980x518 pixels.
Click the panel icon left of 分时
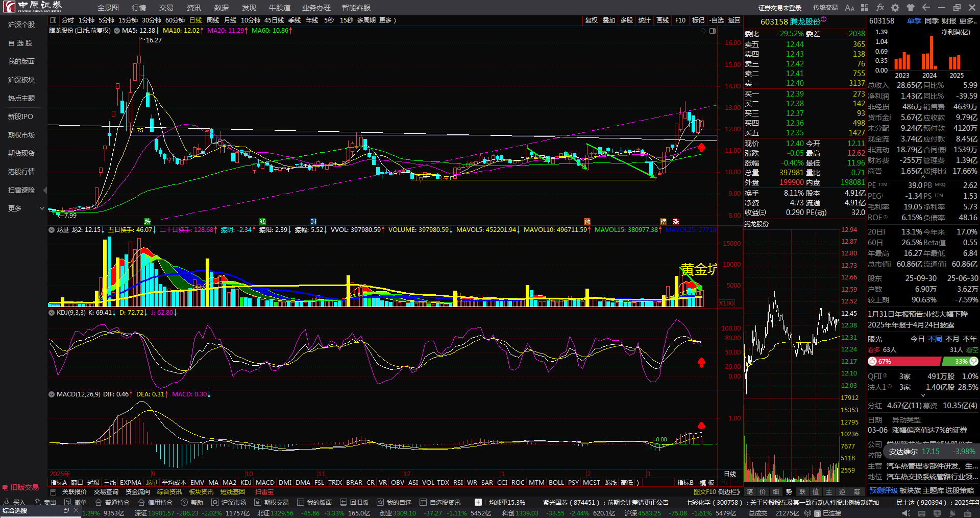(53, 20)
